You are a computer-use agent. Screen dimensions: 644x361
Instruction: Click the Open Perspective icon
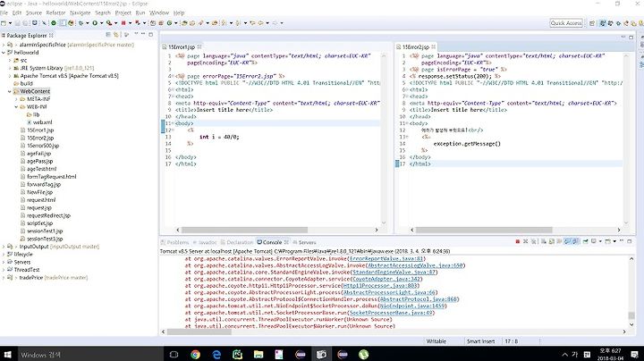592,23
